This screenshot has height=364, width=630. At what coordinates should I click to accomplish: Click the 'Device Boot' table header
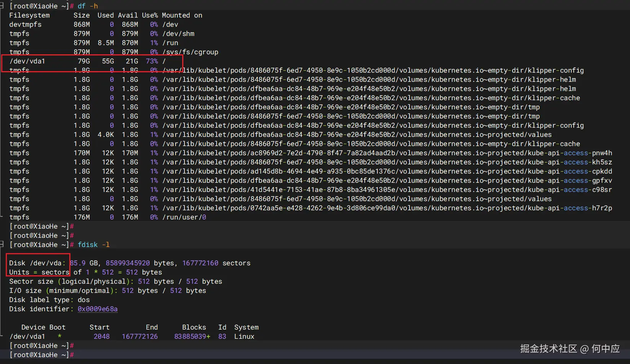coord(43,327)
